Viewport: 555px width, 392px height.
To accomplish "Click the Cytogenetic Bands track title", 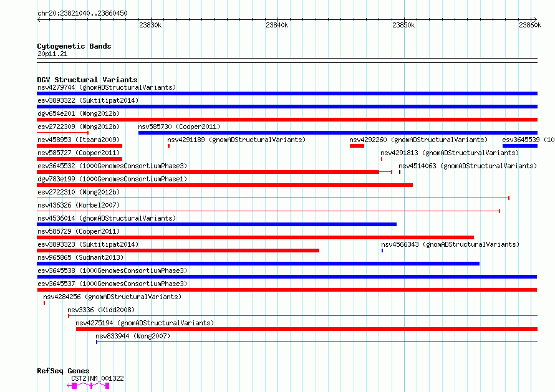I will tap(74, 46).
